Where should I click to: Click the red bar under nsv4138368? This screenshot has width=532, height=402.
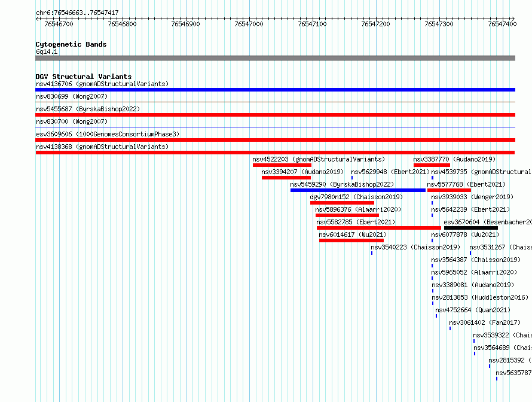[275, 153]
